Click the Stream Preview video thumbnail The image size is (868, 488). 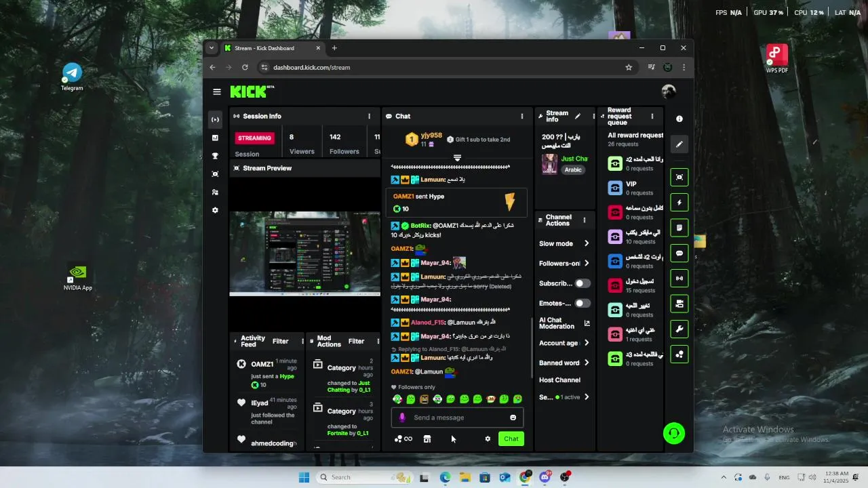click(304, 254)
